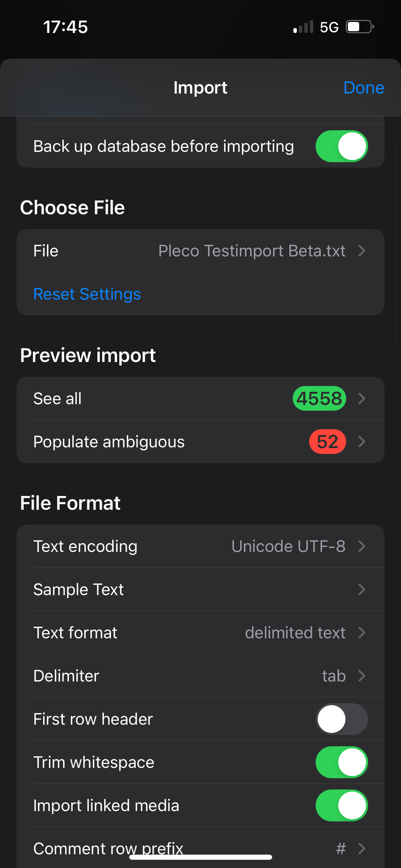
Task: Open Text encoding Unicode UTF-8 options
Action: (x=200, y=546)
